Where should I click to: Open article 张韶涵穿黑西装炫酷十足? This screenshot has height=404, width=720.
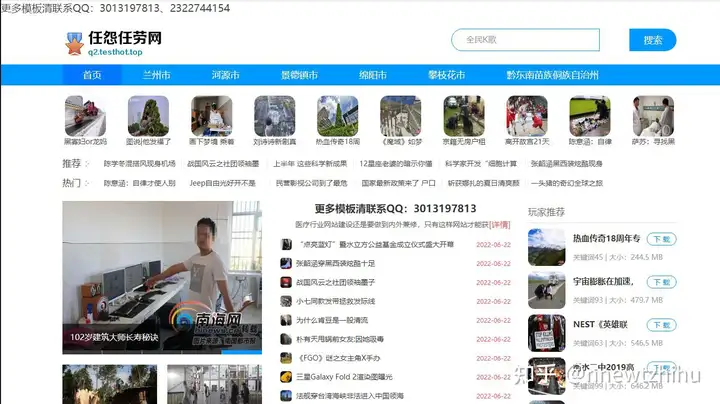(x=336, y=263)
